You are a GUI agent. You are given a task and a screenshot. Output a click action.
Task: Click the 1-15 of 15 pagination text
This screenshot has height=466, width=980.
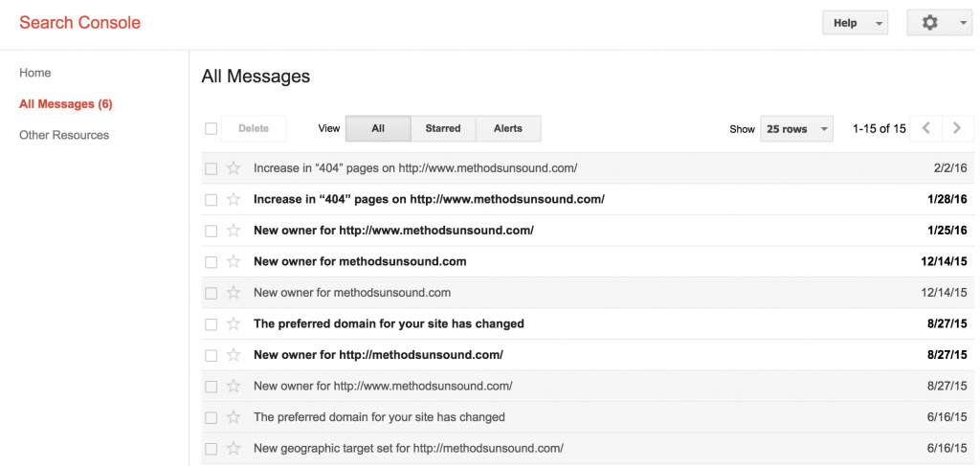click(880, 128)
